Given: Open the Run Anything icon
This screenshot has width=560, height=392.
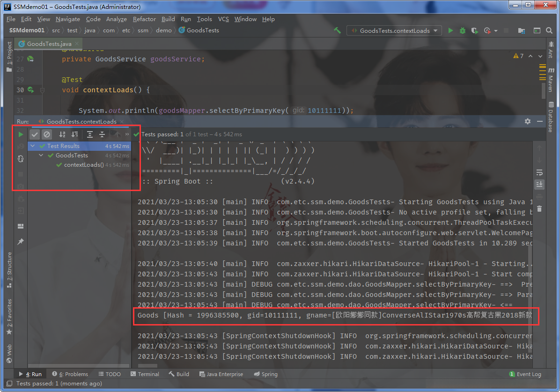Looking at the screenshot, I should [537, 31].
